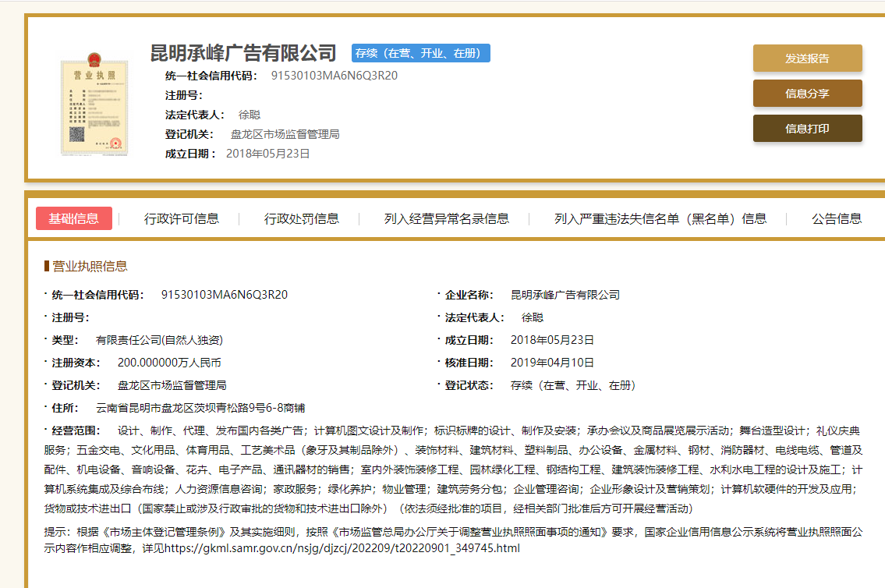Click the 发送报告 button
This screenshot has width=885, height=588.
coord(807,58)
